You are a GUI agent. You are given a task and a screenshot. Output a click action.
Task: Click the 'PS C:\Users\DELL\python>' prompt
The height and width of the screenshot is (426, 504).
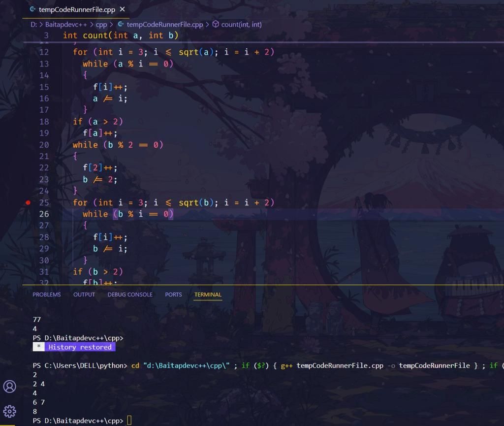[80, 365]
